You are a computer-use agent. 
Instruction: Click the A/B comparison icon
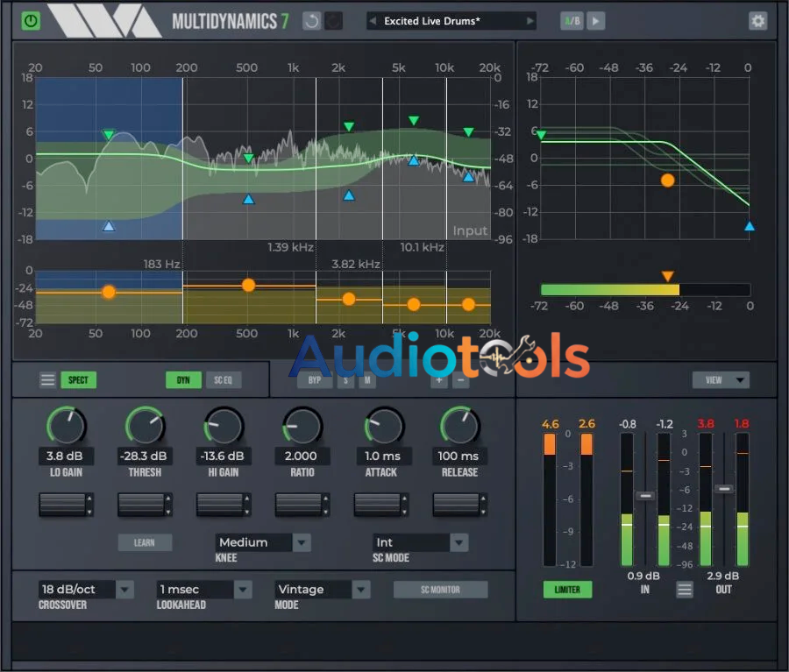tap(571, 20)
